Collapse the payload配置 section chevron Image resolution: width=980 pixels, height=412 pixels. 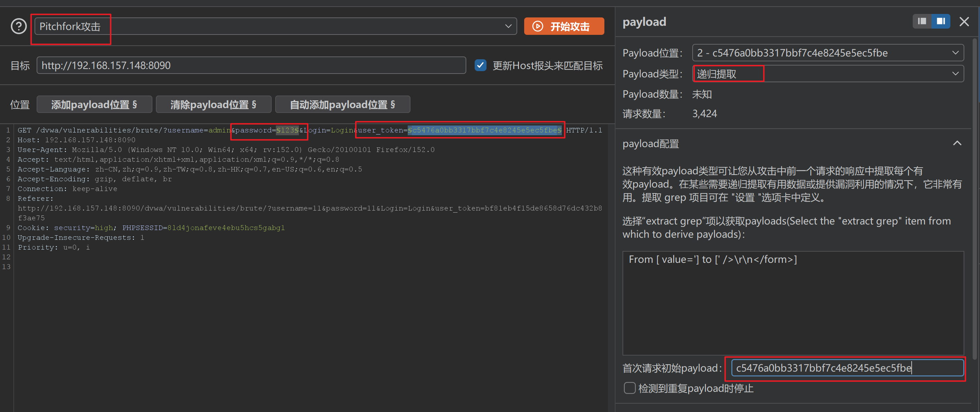[x=957, y=143]
